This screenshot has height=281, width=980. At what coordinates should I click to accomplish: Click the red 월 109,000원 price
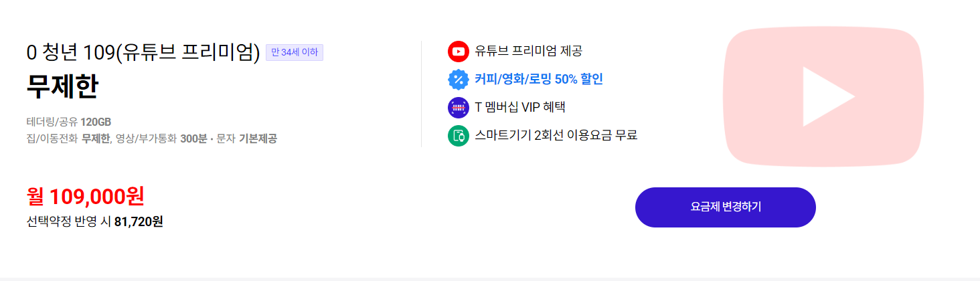[x=85, y=196]
